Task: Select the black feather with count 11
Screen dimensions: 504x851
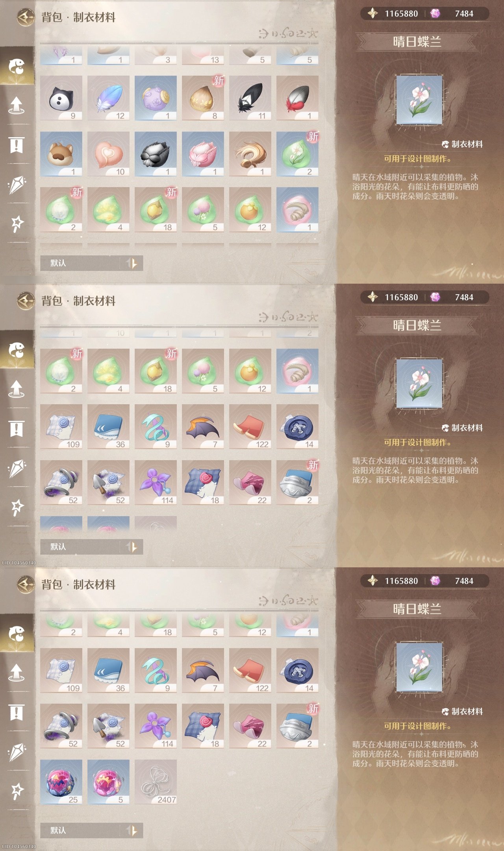Action: point(250,98)
